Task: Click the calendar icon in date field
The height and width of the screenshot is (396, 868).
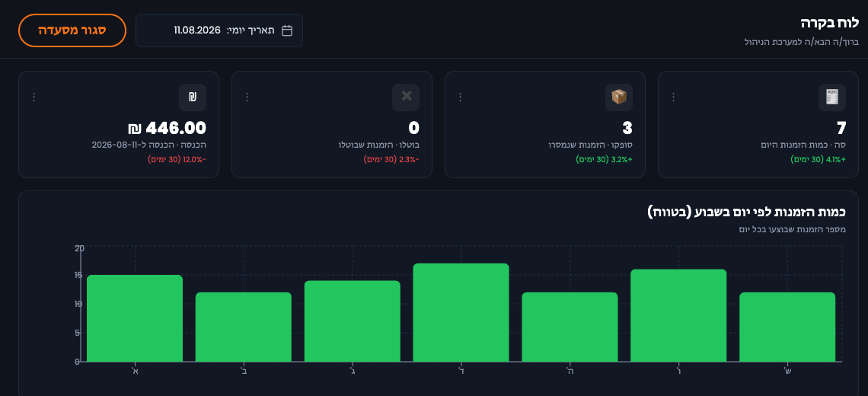Action: pos(287,30)
